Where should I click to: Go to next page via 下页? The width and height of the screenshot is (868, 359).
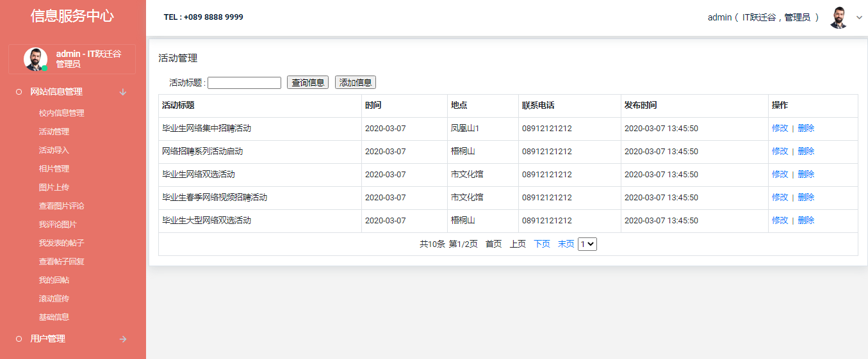pos(542,244)
